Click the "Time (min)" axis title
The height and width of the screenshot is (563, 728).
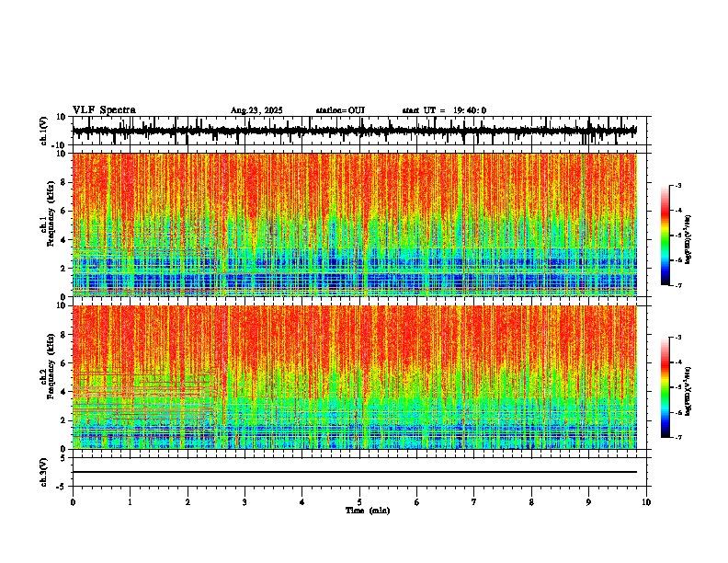(x=368, y=511)
